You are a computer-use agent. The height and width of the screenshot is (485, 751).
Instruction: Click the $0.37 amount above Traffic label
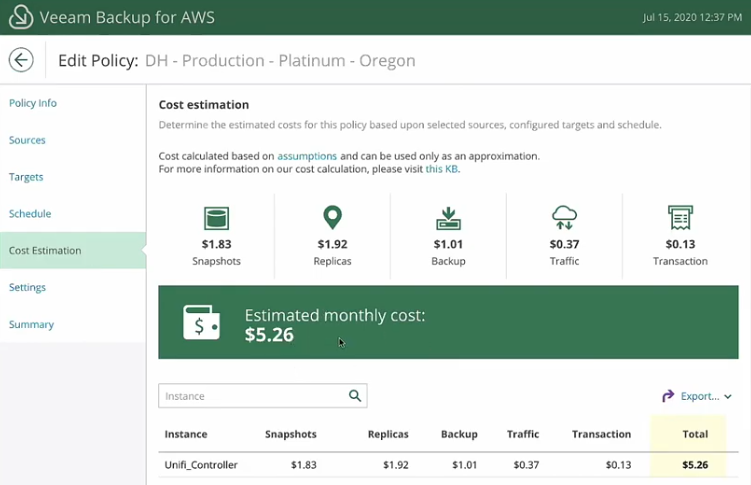pyautogui.click(x=564, y=244)
